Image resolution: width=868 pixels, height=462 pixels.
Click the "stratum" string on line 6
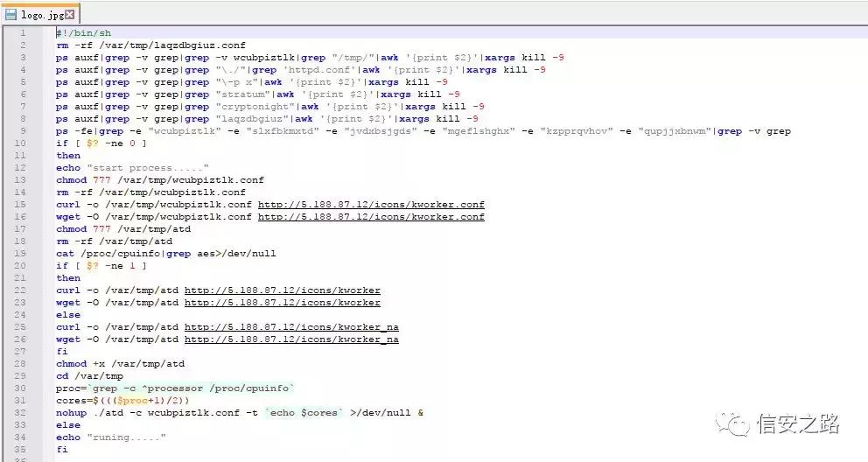click(242, 94)
